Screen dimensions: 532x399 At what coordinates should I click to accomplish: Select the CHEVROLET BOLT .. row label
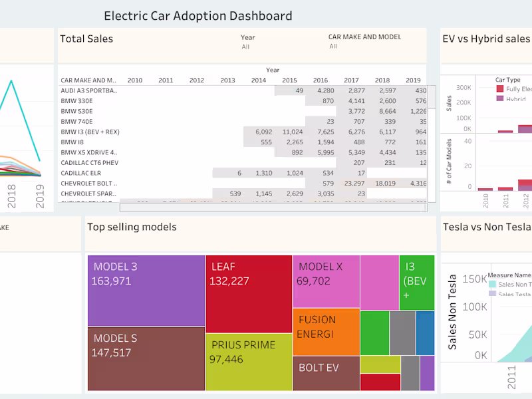(89, 184)
